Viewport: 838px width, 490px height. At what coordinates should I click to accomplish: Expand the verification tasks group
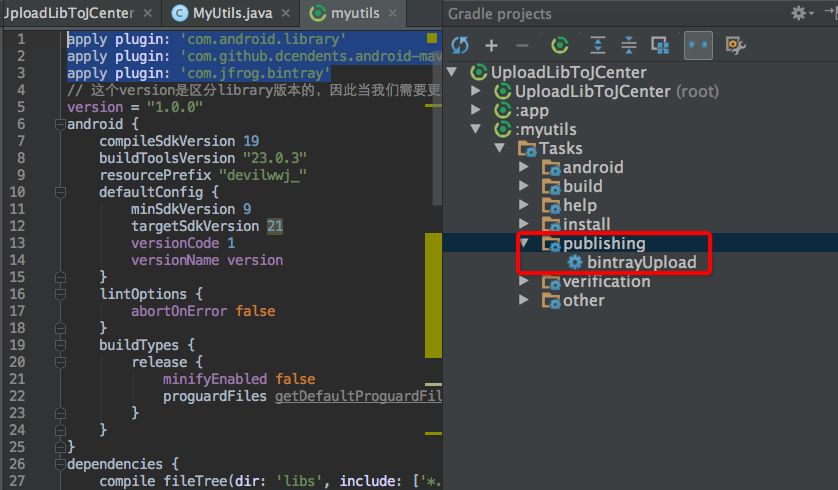click(x=524, y=281)
